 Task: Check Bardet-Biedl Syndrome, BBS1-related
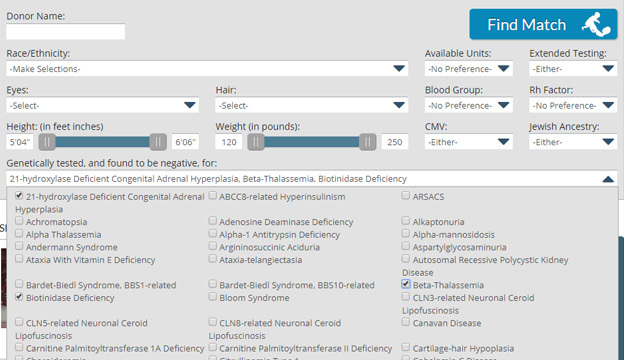coord(19,284)
